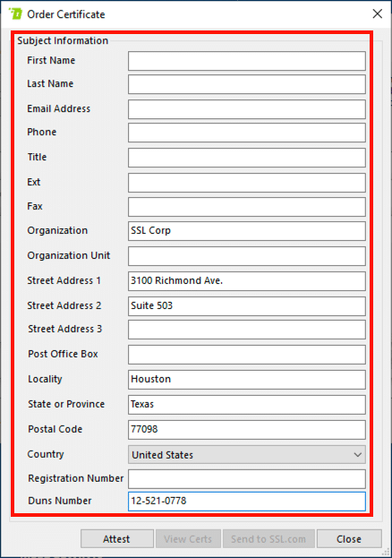Select the Registration Number field
Image resolution: width=392 pixels, height=558 pixels.
point(246,478)
